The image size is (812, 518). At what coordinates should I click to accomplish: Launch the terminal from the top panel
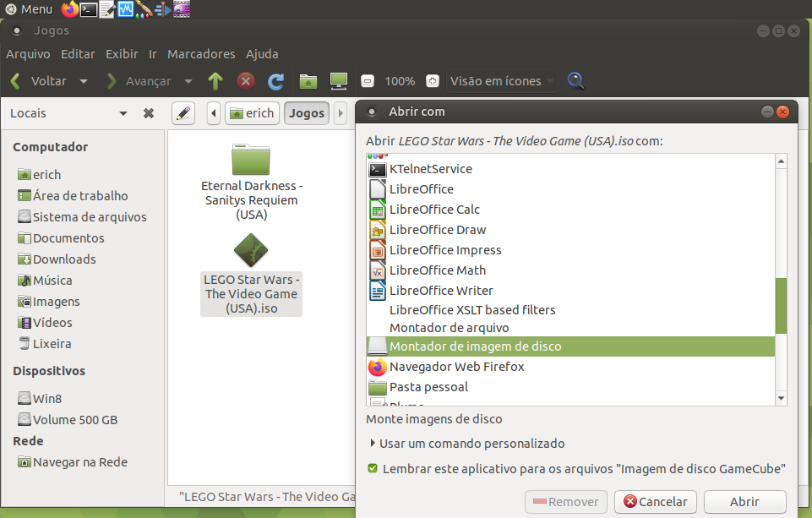point(89,9)
